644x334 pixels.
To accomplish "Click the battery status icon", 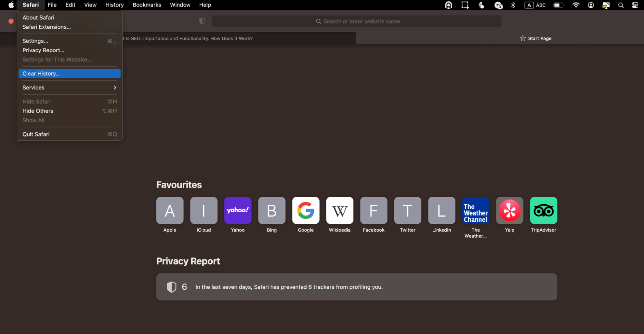I will 559,5.
